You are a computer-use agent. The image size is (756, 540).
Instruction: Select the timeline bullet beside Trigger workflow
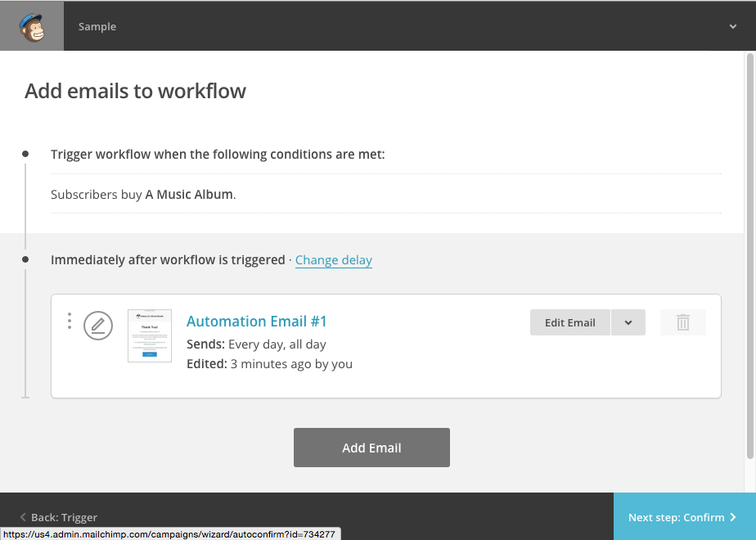coord(25,154)
